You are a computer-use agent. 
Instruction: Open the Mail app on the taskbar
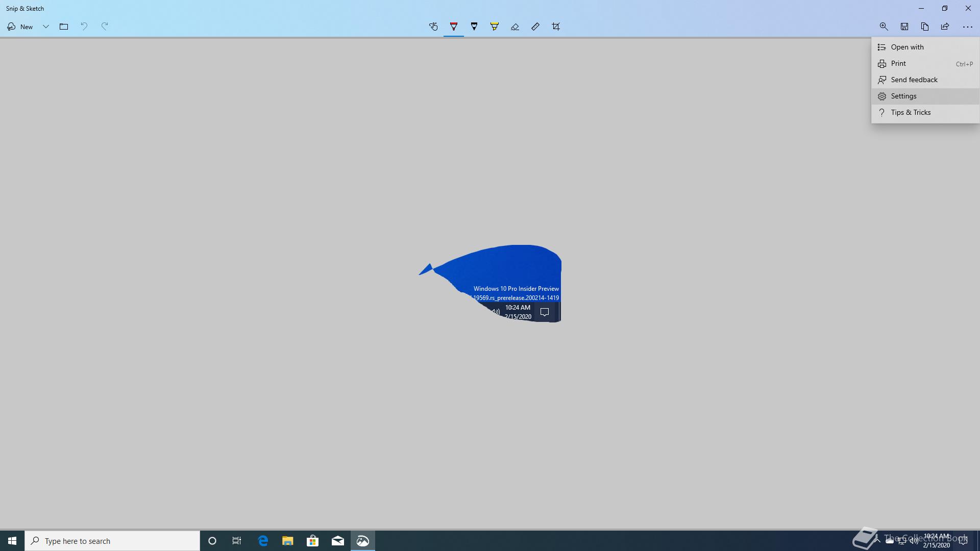pyautogui.click(x=338, y=541)
